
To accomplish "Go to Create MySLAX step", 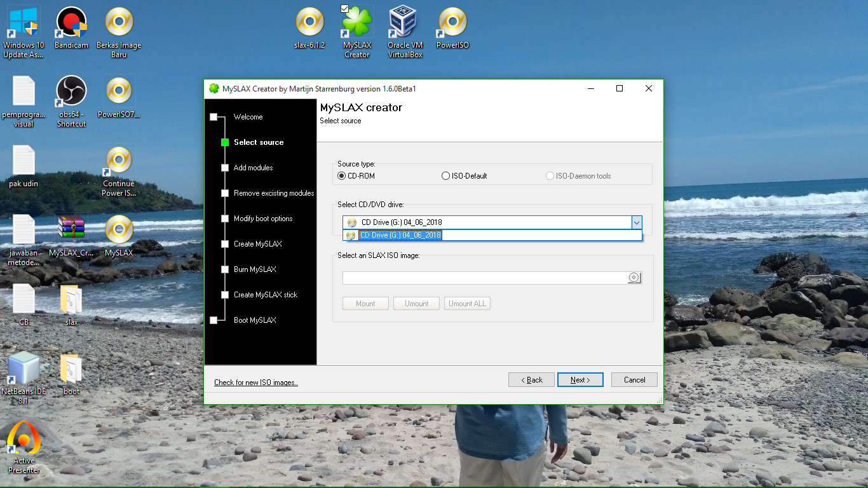I will coord(257,244).
